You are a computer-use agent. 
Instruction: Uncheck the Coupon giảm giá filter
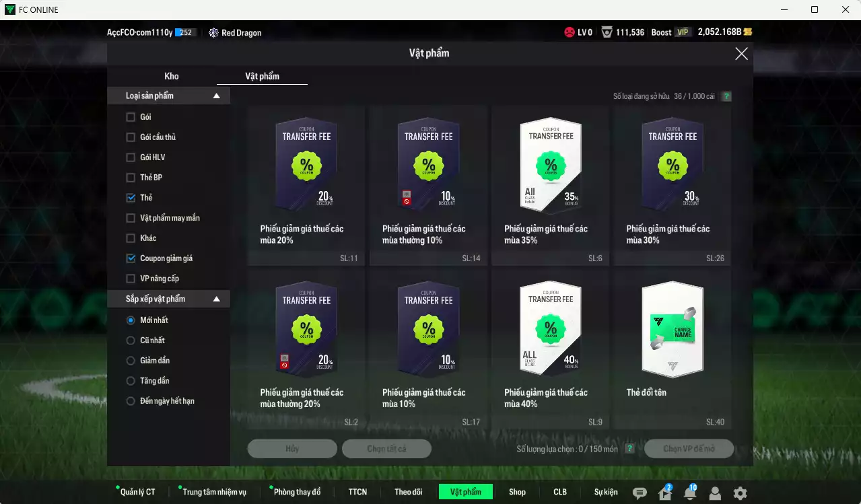click(131, 258)
